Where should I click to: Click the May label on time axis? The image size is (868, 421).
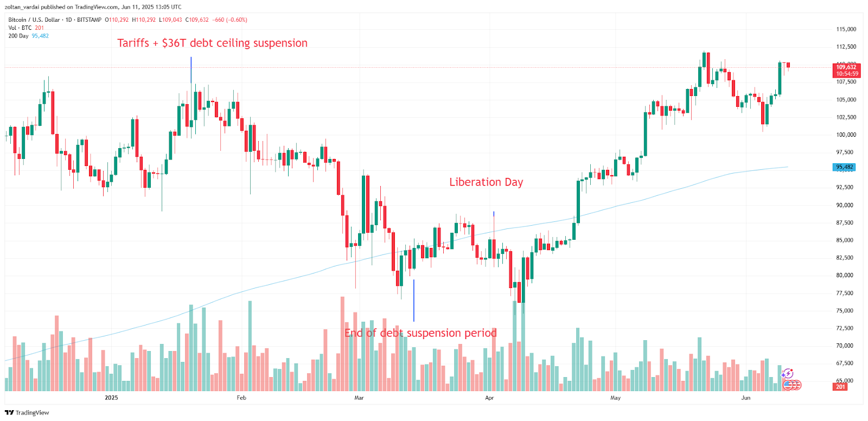(x=615, y=398)
